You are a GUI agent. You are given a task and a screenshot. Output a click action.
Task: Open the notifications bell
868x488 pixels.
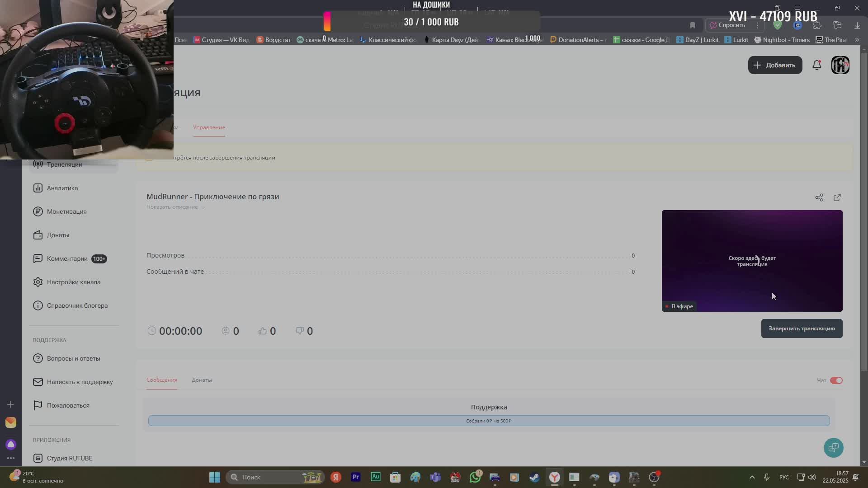point(816,65)
